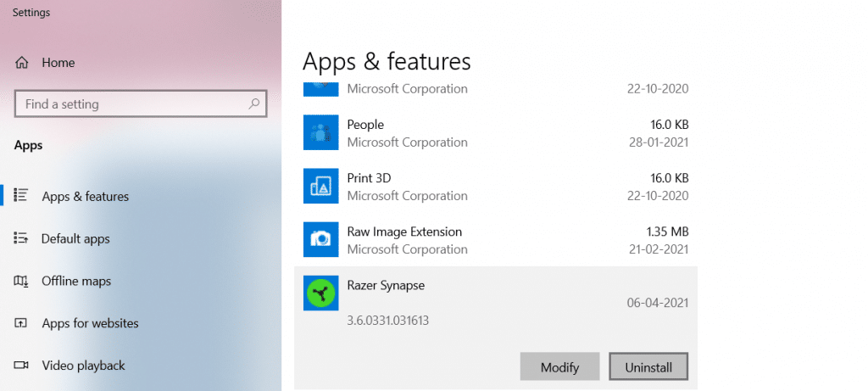Select the People app entry name
The image size is (868, 391).
pyautogui.click(x=365, y=125)
